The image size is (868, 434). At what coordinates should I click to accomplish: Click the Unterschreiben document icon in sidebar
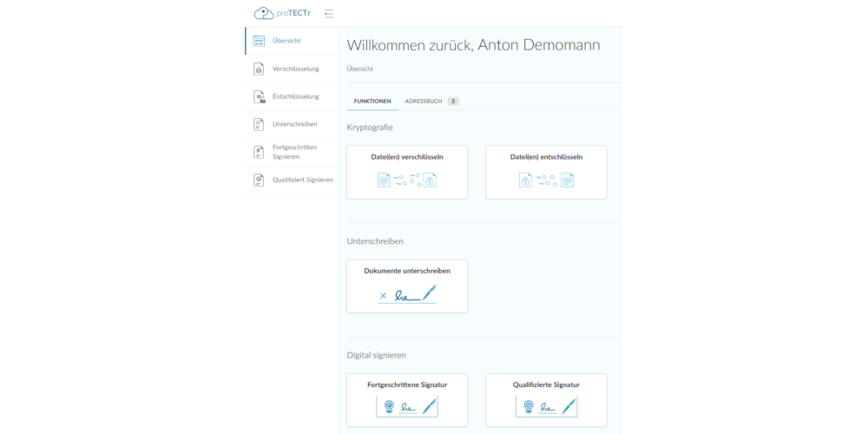(259, 124)
